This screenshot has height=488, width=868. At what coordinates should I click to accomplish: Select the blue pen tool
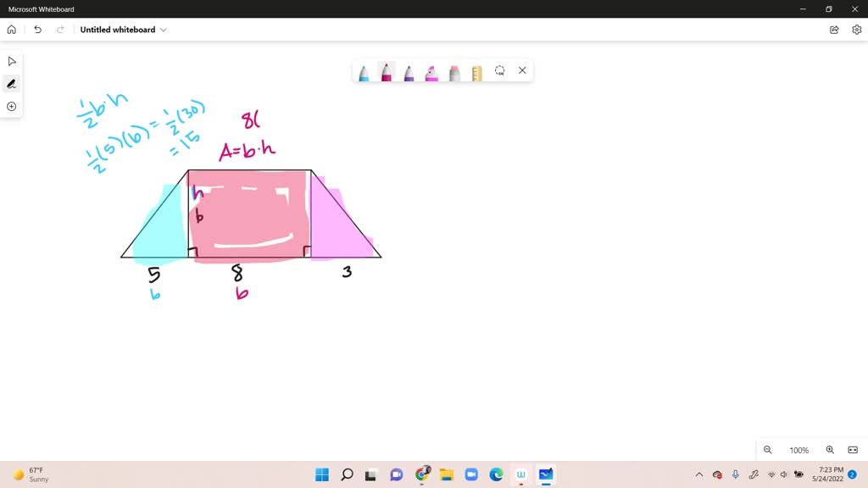click(364, 71)
